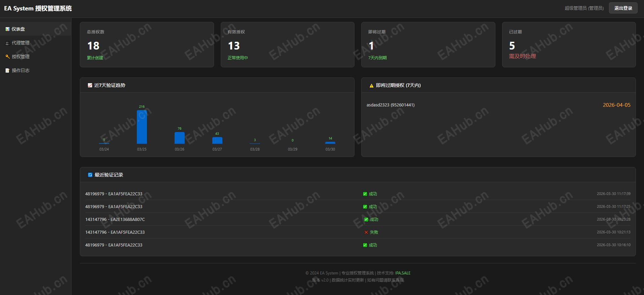Image resolution: width=644 pixels, height=295 pixels.
Task: Click the 超级管理员 (管理员) user label
Action: coord(584,8)
